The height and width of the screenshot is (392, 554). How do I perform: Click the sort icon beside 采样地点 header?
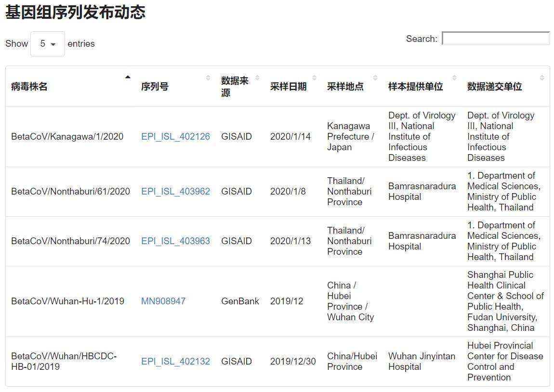374,78
